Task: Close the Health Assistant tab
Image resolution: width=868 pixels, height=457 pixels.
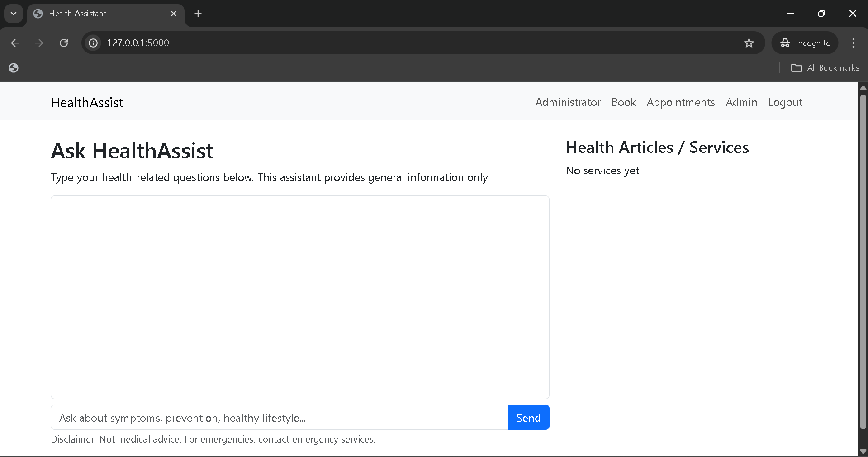Action: (174, 14)
